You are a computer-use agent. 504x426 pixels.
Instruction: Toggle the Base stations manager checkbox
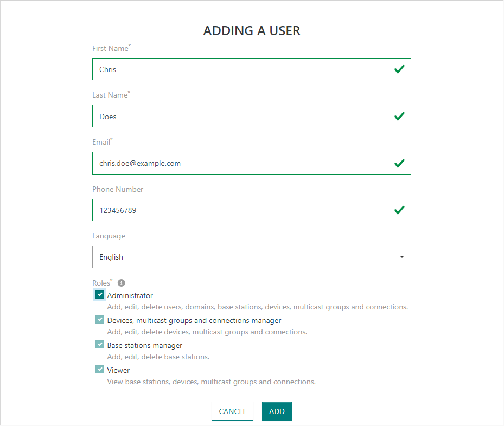(100, 345)
